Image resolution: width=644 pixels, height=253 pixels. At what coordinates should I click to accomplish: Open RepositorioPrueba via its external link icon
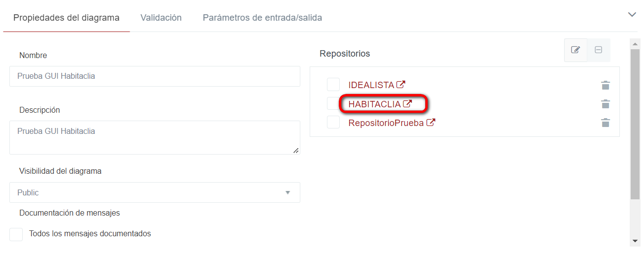(x=430, y=123)
